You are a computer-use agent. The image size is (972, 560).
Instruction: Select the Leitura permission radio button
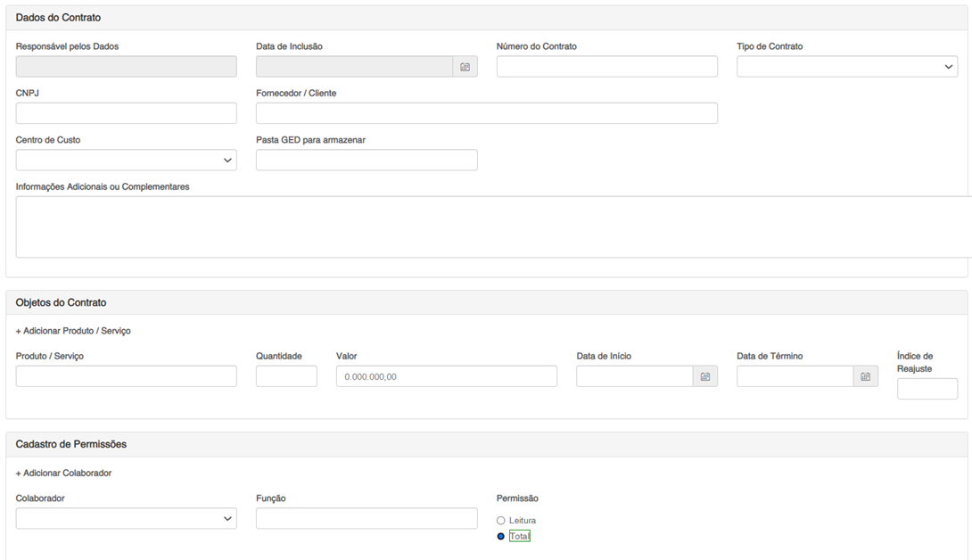501,520
